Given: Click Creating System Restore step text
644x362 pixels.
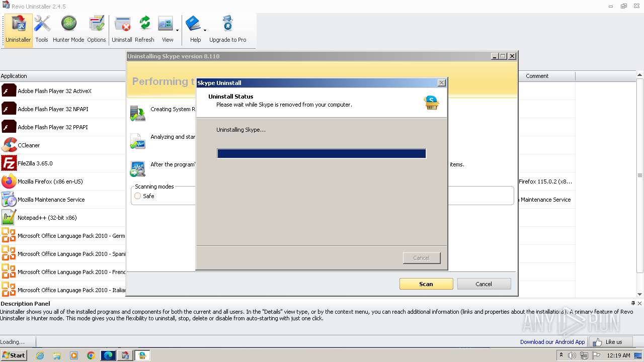Looking at the screenshot, I should pos(173,109).
